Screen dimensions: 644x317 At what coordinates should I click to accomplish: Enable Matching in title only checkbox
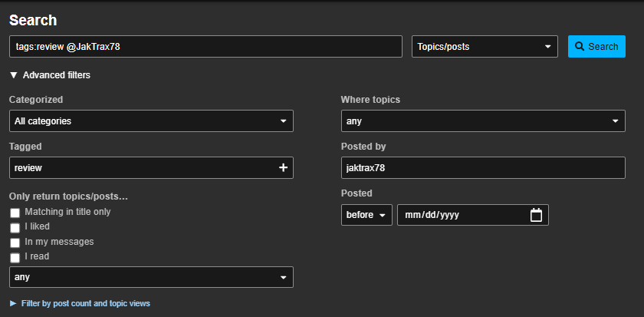coord(15,213)
